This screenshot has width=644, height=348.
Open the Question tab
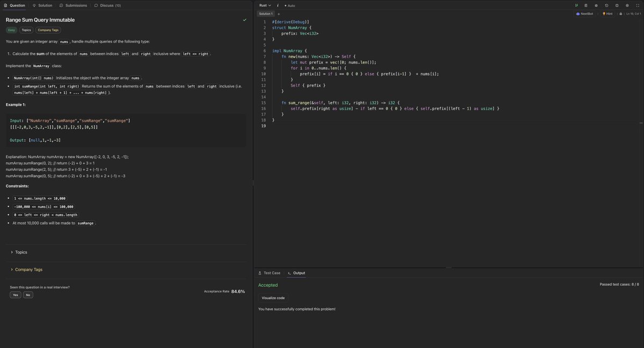point(15,5)
